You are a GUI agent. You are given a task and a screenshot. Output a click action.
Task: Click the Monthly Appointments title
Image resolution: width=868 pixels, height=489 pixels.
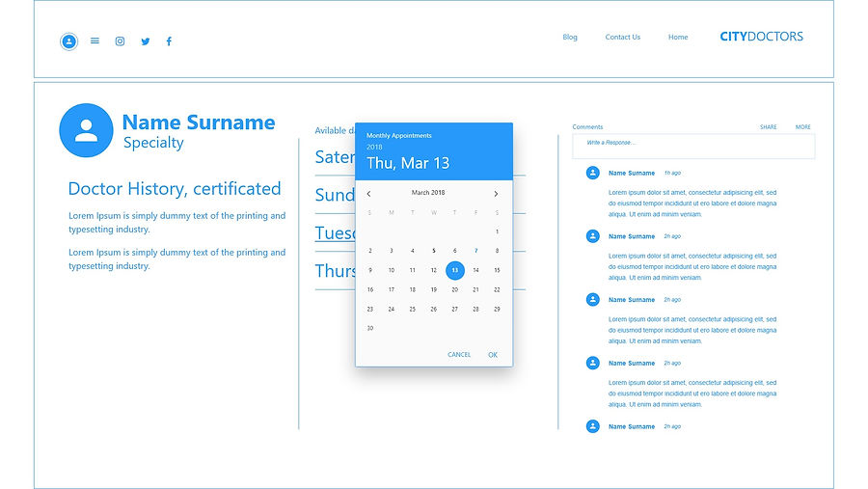398,136
